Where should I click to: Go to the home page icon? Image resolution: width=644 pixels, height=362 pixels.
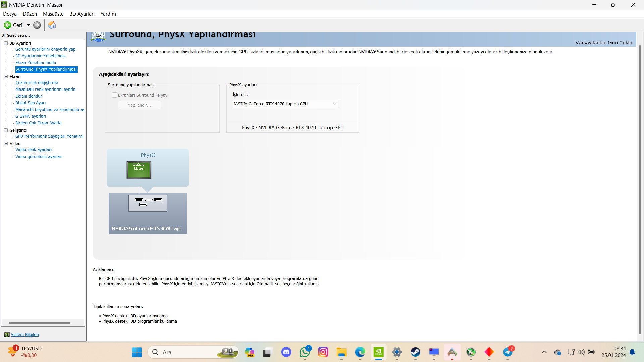52,25
